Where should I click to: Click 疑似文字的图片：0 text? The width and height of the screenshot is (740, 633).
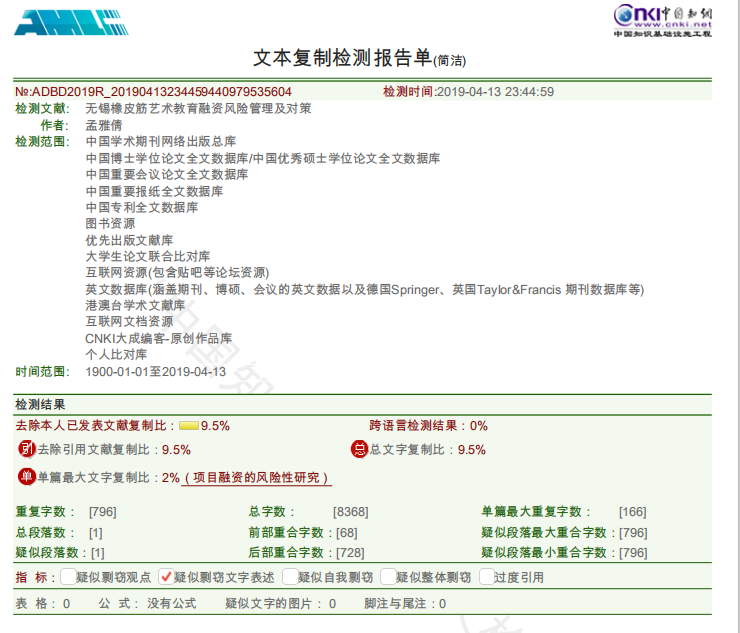(x=281, y=603)
